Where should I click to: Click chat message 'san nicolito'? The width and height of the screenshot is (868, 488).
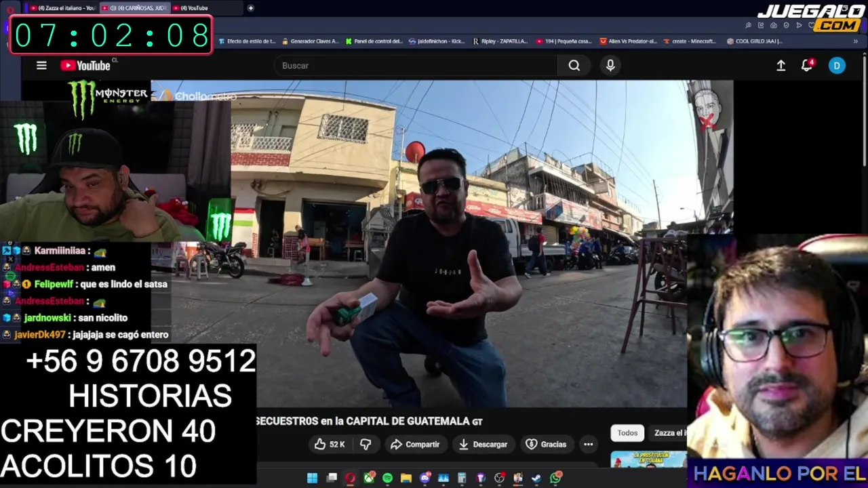pos(104,318)
